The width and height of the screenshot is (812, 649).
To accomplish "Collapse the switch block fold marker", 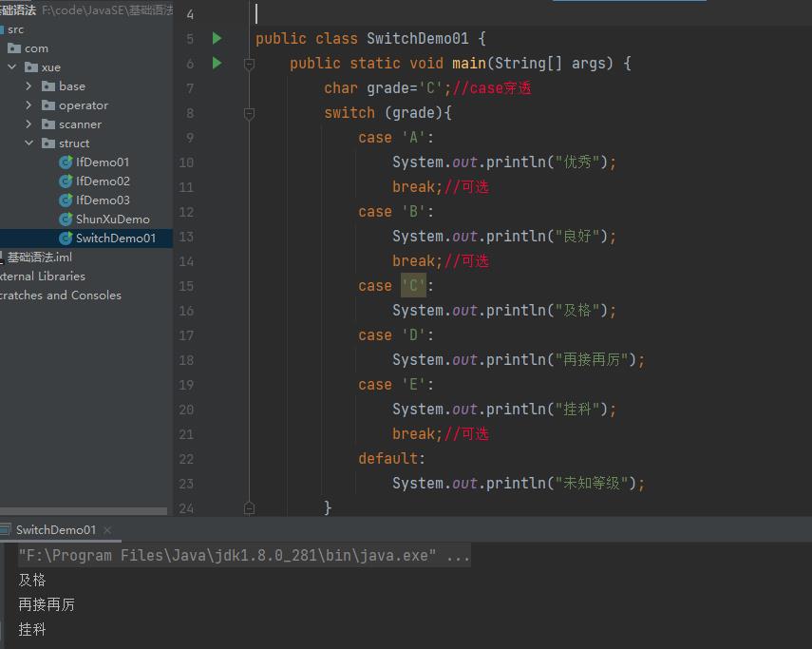I will coord(249,113).
